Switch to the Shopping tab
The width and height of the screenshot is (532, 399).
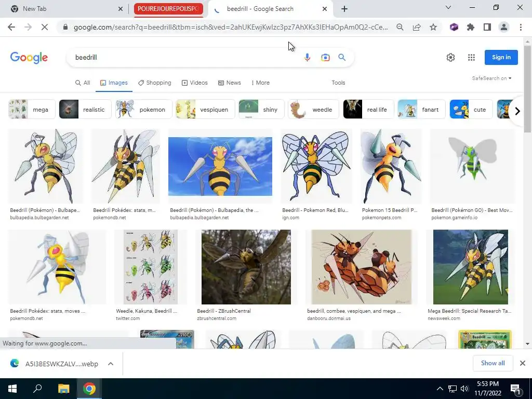pyautogui.click(x=155, y=83)
